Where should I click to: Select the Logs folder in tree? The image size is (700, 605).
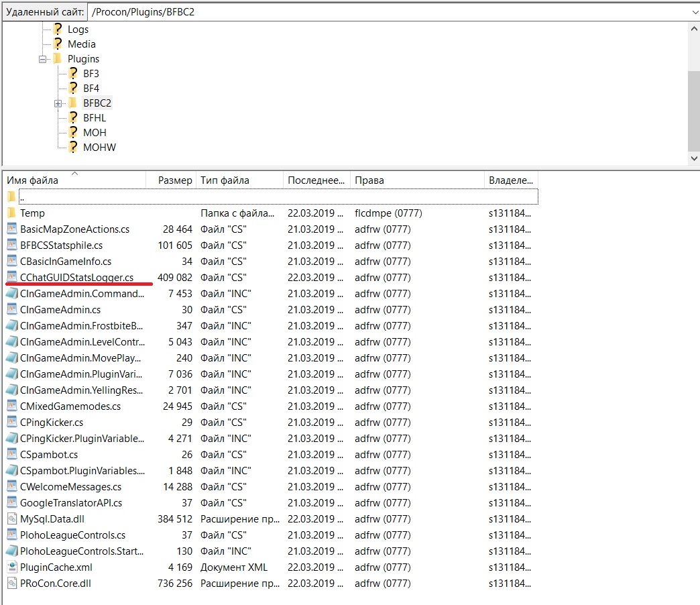pos(78,30)
